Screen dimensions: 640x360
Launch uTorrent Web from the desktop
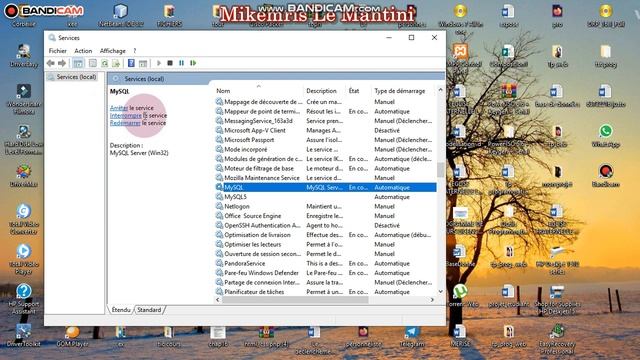[460, 296]
